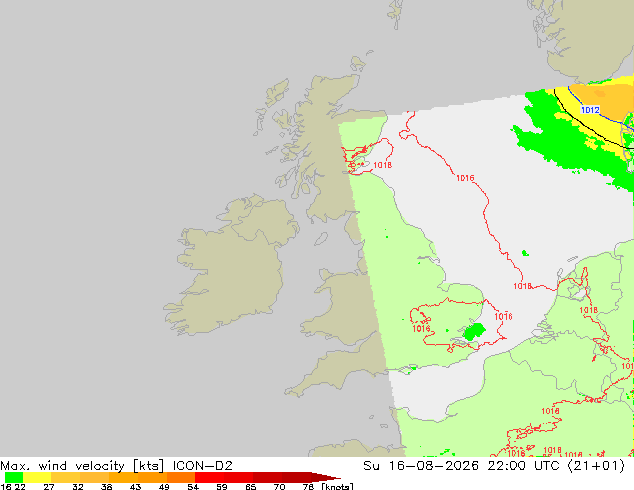Click the yellow 22–27 knots legend swatch
634x490 pixels.
(x=37, y=477)
